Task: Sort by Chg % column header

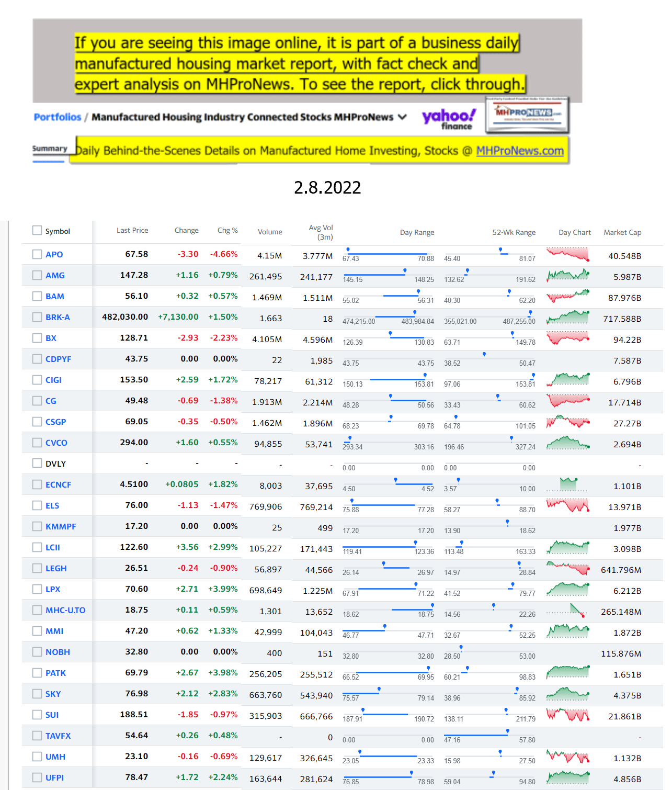Action: pyautogui.click(x=227, y=230)
